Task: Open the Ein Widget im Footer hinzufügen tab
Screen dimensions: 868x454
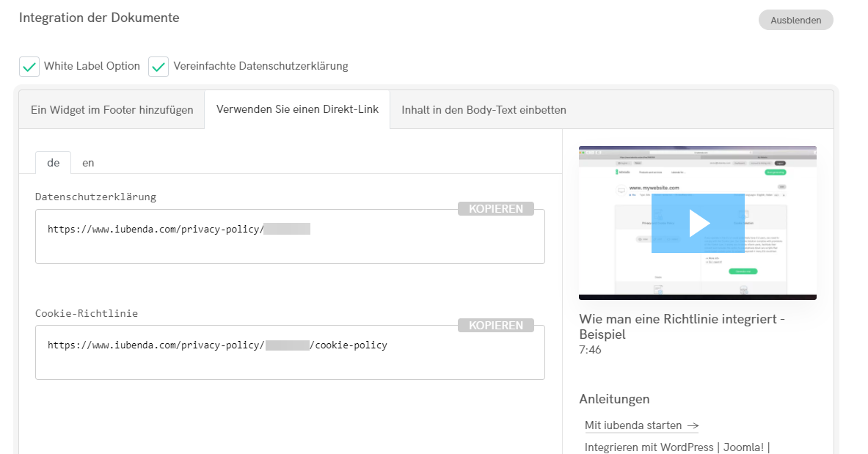Action: point(112,110)
